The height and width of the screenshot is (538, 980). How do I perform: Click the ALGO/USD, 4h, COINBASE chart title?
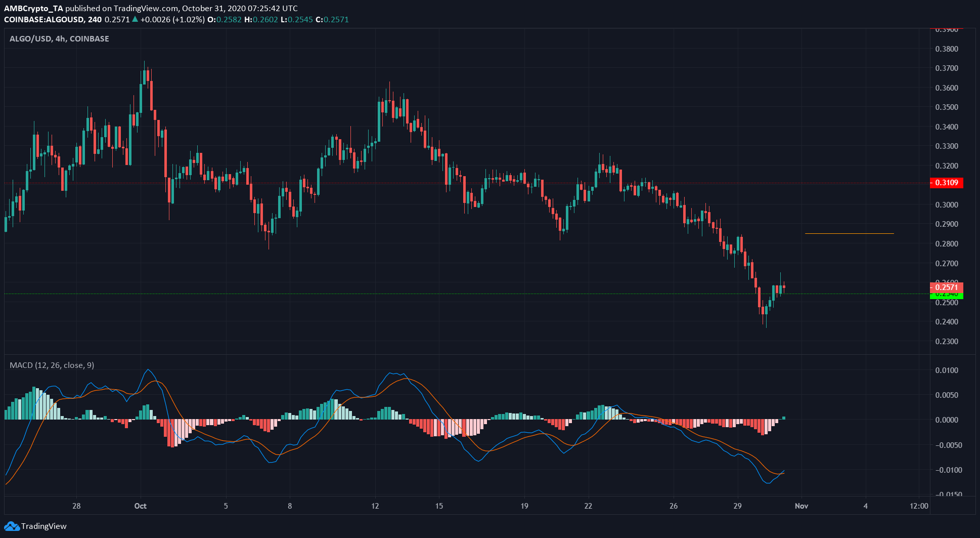[x=59, y=38]
